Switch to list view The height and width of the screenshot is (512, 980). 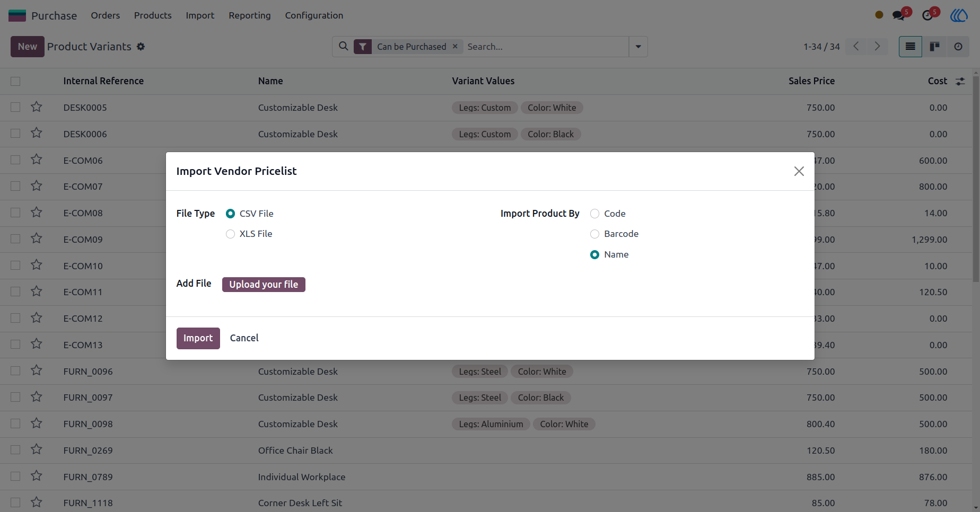point(911,47)
